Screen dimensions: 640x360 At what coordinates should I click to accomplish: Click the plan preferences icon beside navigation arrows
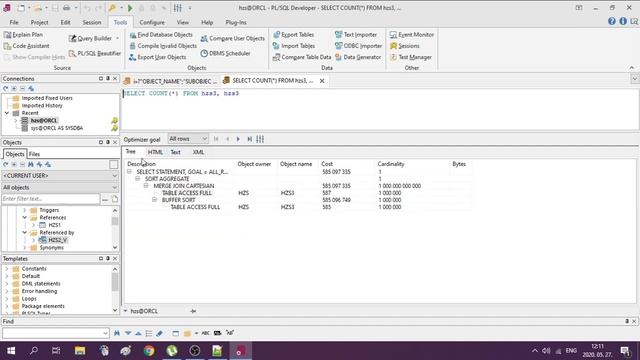[x=260, y=139]
